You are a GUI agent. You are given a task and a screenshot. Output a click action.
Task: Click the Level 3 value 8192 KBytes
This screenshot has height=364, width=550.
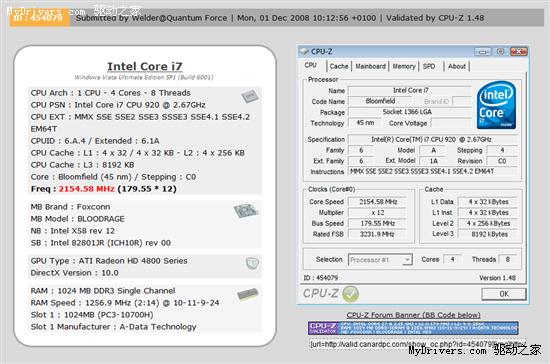[488, 234]
